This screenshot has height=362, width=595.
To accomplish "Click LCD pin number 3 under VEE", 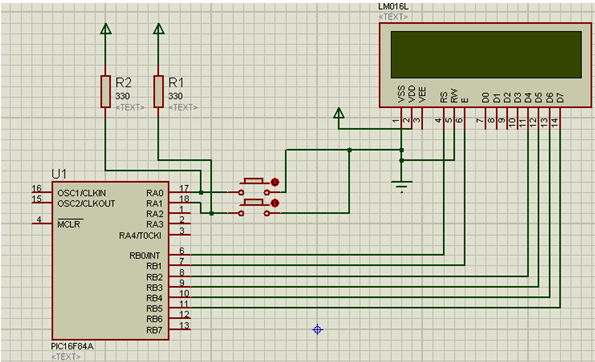I will point(417,120).
